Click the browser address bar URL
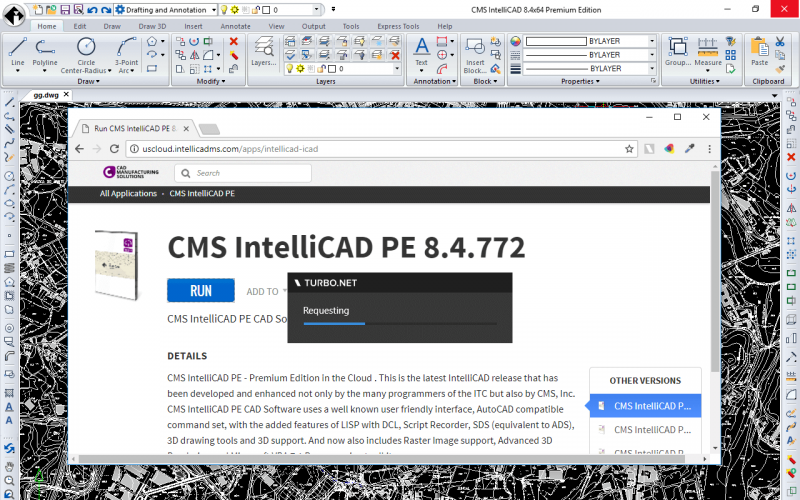 (x=230, y=148)
